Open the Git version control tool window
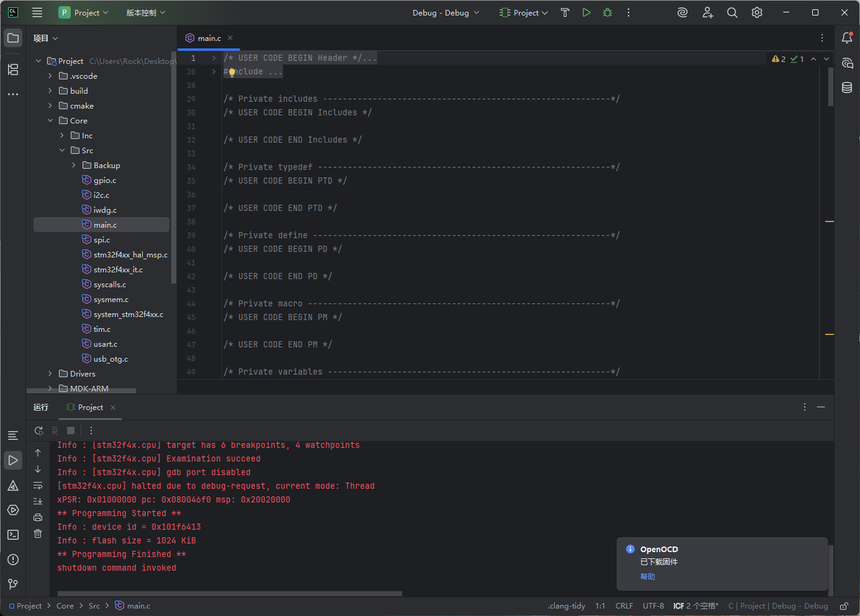The image size is (860, 616). [13, 584]
